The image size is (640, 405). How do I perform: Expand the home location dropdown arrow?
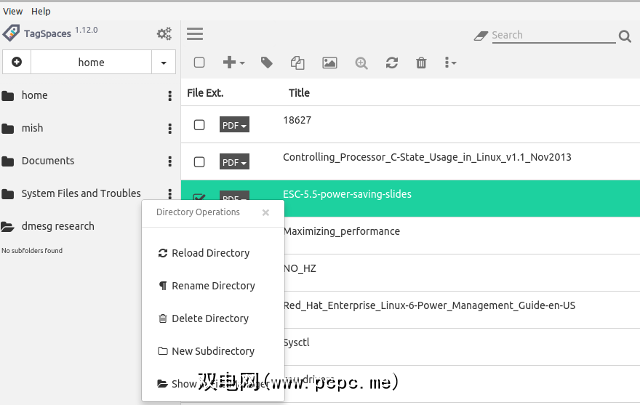(x=164, y=62)
